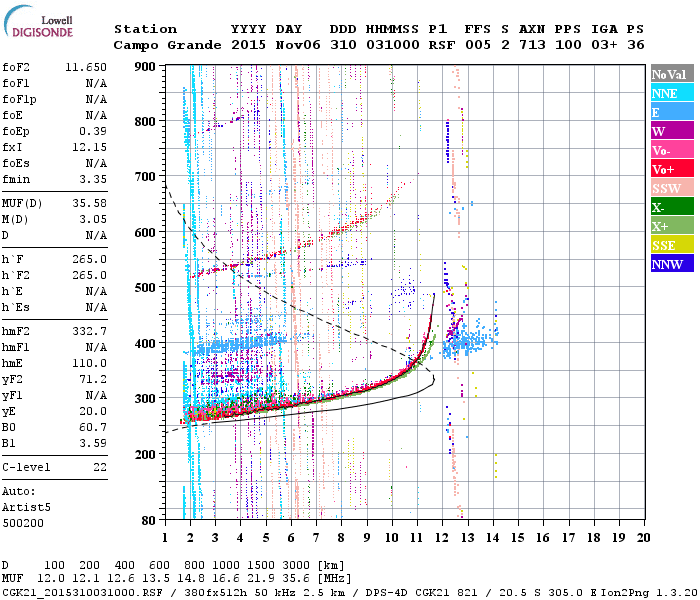The height and width of the screenshot is (600, 700).
Task: Click the 900 km height axis label
Action: [x=145, y=67]
